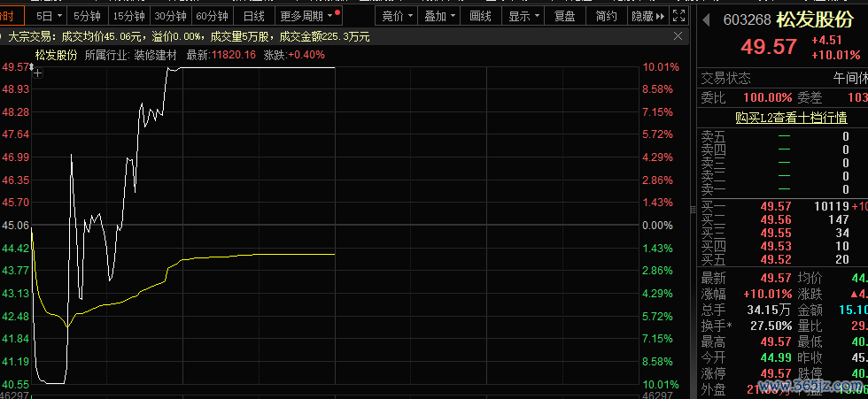Open the 5日 period dropdown
The image size is (868, 399).
click(x=49, y=16)
